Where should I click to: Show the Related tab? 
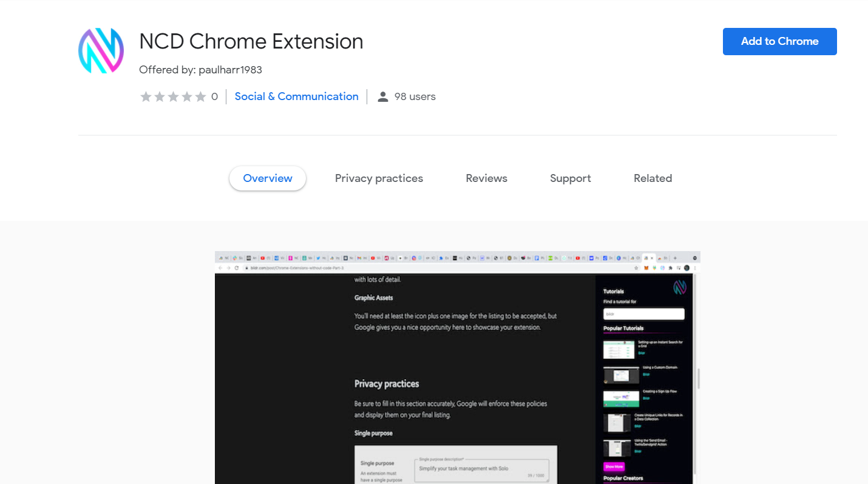click(653, 178)
